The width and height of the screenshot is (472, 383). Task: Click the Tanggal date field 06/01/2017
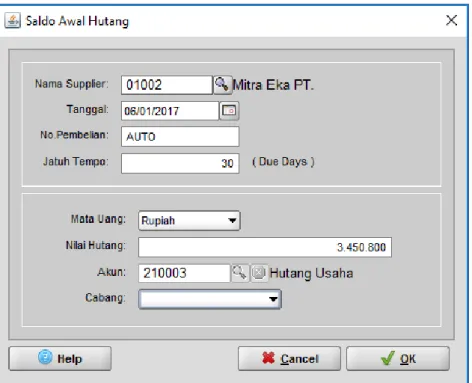(170, 111)
